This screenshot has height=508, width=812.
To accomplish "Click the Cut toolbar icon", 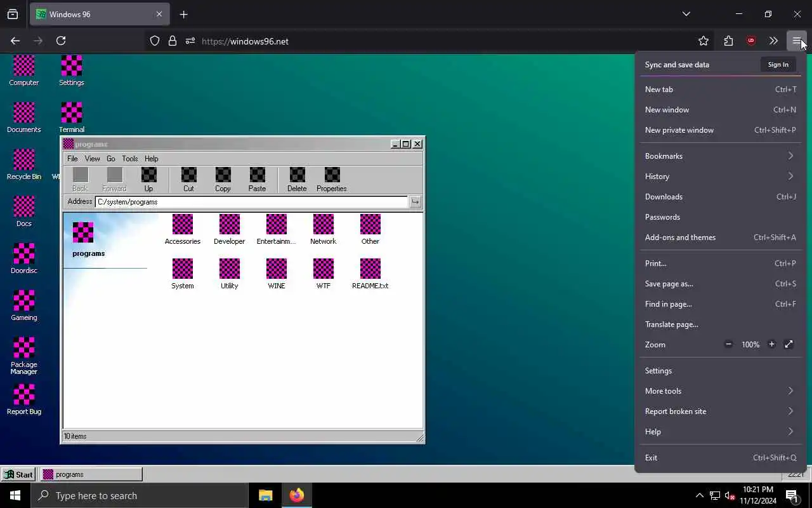I will [x=188, y=180].
